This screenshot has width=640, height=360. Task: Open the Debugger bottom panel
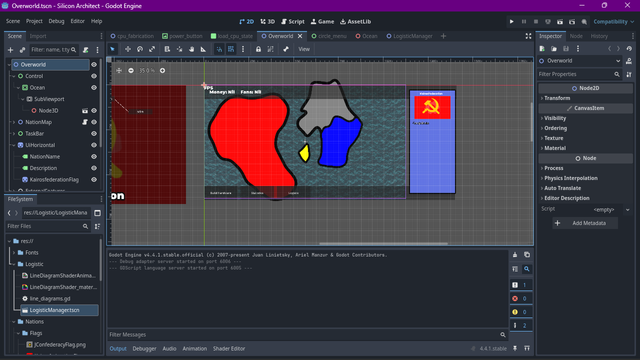point(144,349)
